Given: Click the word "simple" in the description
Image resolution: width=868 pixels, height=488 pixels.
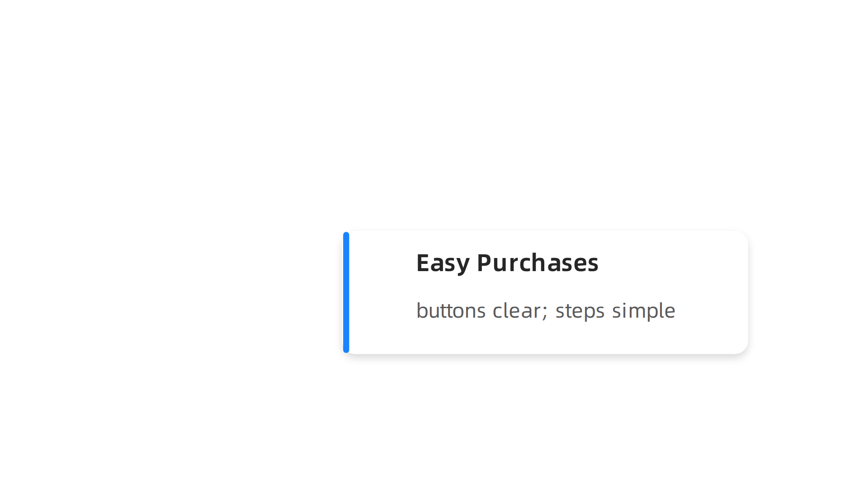Looking at the screenshot, I should pos(644,311).
